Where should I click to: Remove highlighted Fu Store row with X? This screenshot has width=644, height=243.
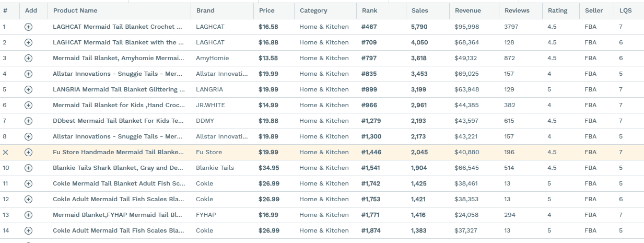[x=6, y=152]
